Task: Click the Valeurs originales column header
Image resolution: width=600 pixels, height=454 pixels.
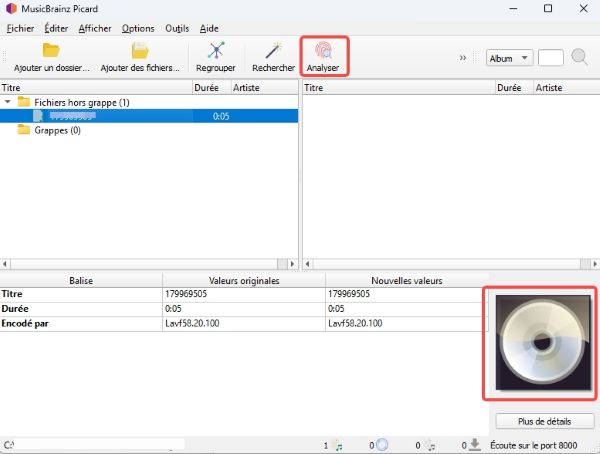Action: click(x=244, y=281)
